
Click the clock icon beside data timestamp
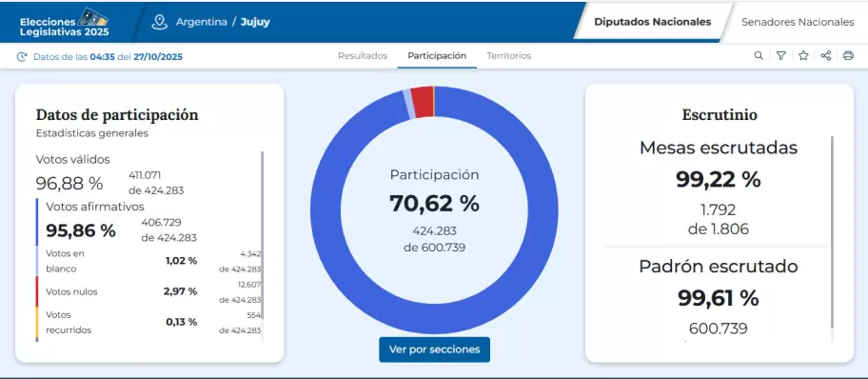coord(22,56)
